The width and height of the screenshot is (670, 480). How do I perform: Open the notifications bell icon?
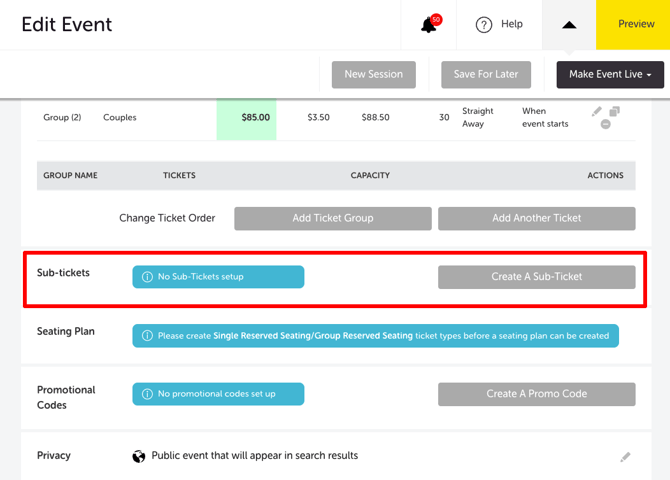coord(429,25)
